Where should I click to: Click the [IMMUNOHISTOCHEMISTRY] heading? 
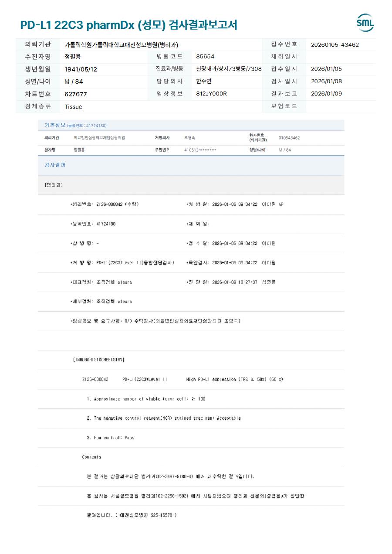pyautogui.click(x=98, y=360)
